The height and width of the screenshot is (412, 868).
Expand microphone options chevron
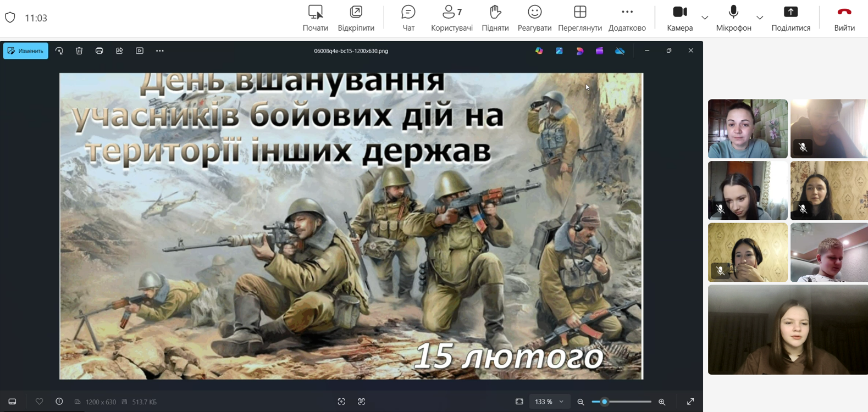tap(760, 18)
